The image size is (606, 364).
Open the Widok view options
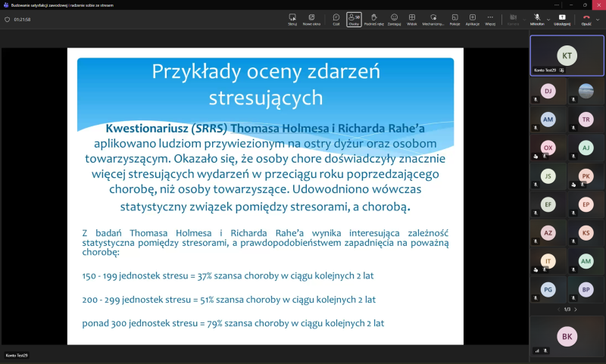pyautogui.click(x=412, y=19)
